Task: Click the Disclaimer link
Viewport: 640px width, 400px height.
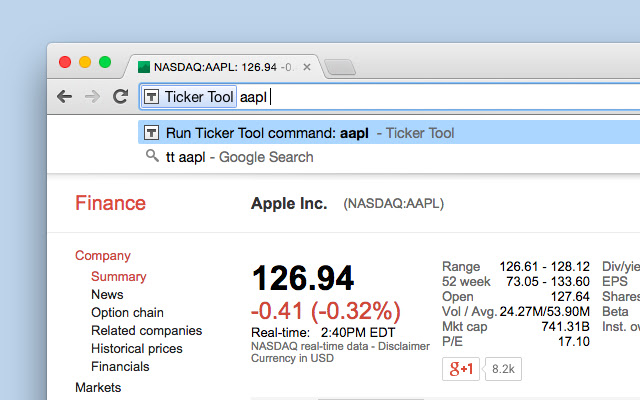Action: click(x=404, y=346)
